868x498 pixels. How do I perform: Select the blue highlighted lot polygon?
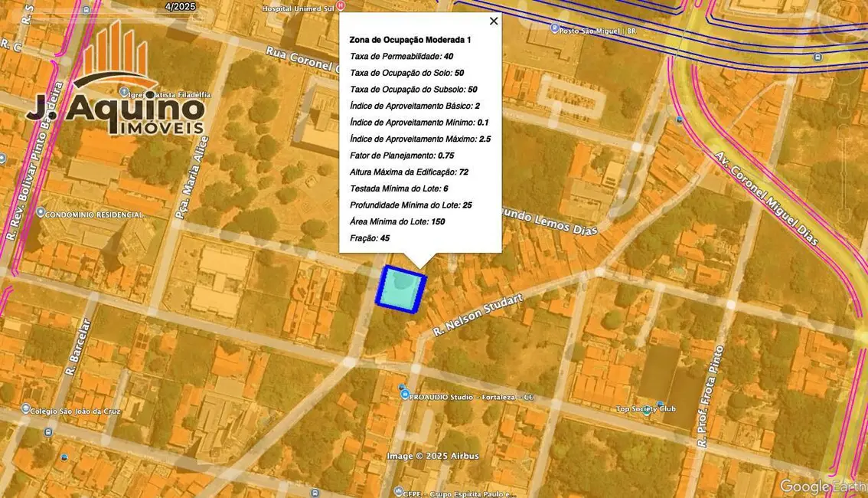point(400,289)
